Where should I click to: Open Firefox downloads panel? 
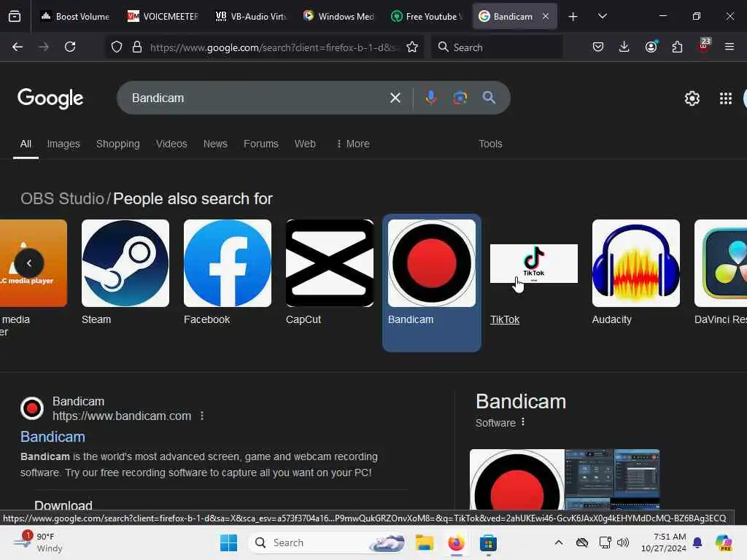[x=624, y=47]
